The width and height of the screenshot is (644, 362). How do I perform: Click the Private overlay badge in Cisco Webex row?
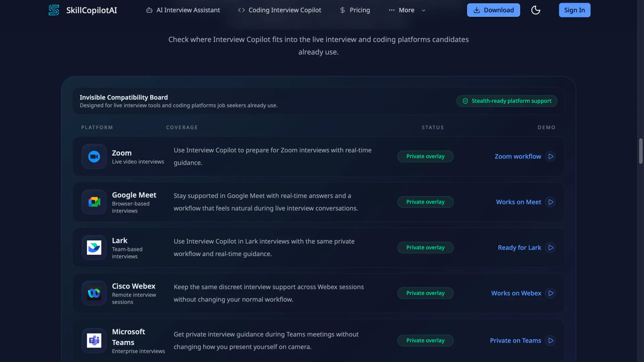click(425, 293)
